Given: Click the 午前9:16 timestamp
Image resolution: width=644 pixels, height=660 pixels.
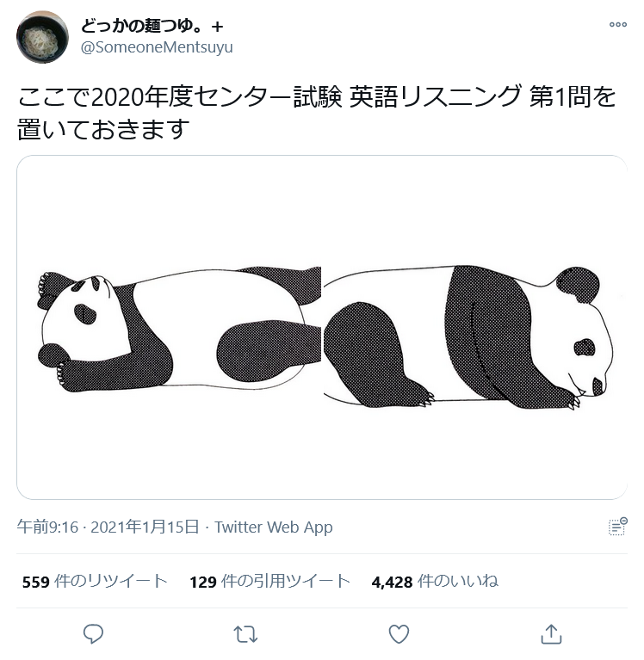Looking at the screenshot, I should pyautogui.click(x=48, y=527).
